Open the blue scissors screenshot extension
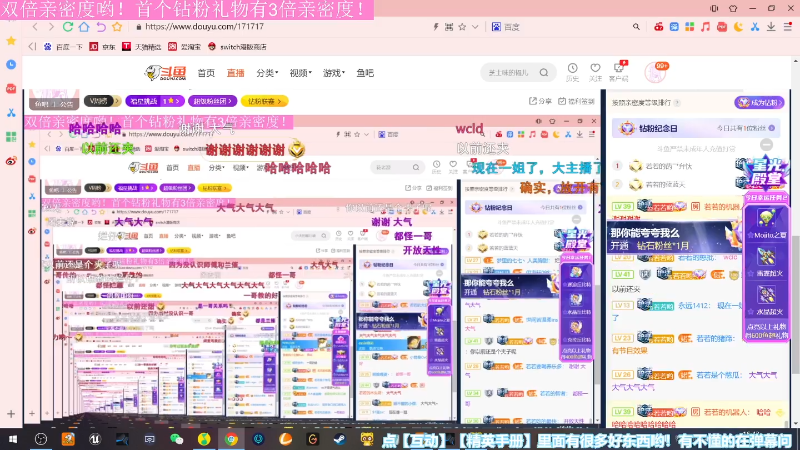The width and height of the screenshot is (800, 450). click(755, 27)
